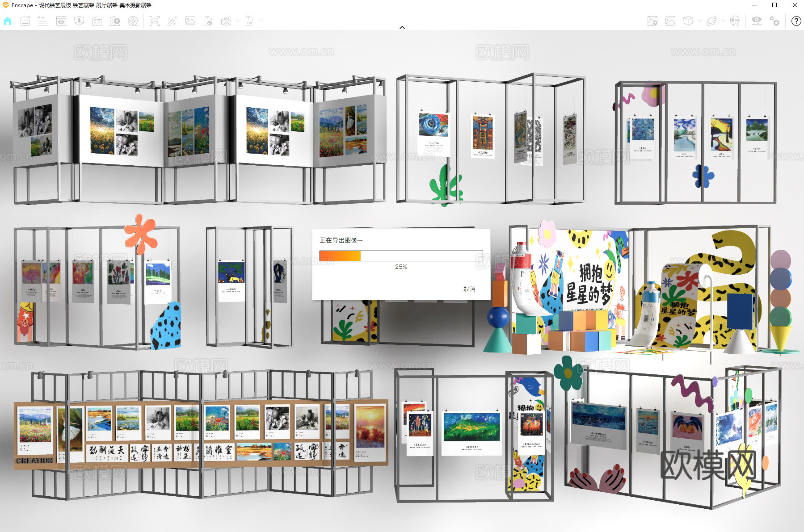Click the 25% progress percentage label

point(401,267)
